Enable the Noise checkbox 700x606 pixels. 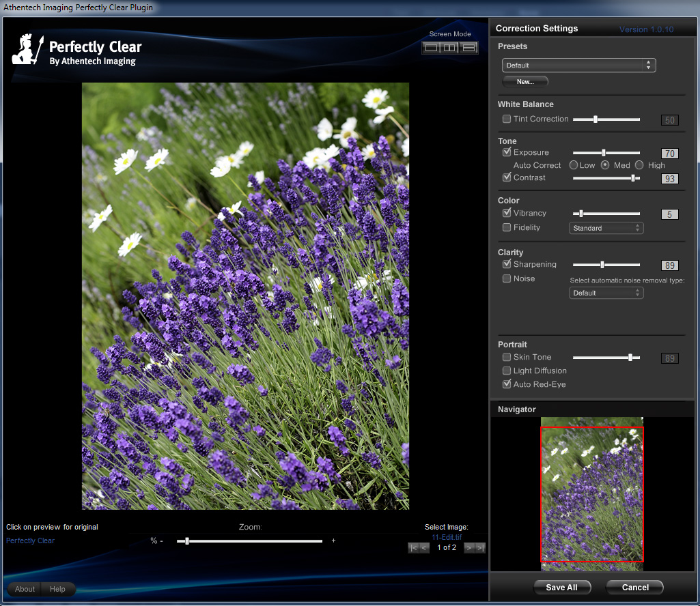pos(507,278)
